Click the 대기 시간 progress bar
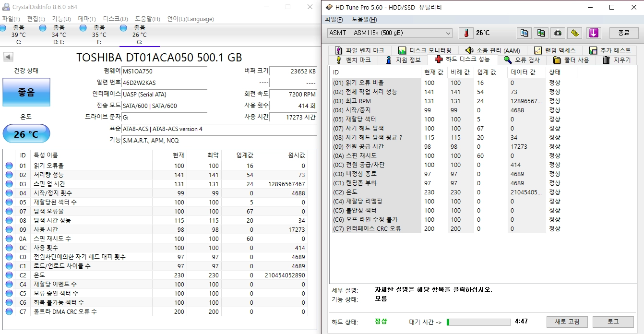644x334 pixels. (478, 322)
